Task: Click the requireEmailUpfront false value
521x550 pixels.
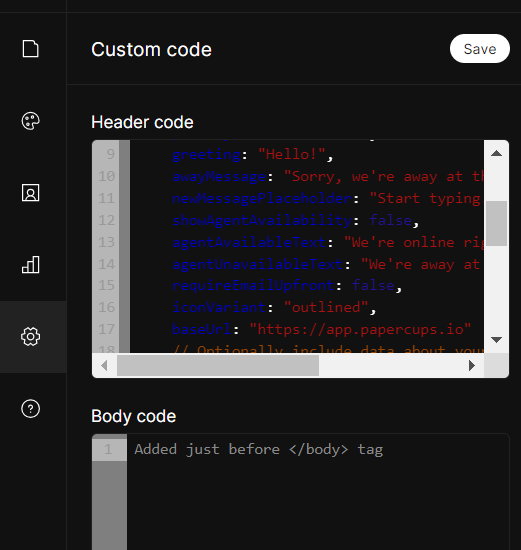Action: [x=373, y=286]
